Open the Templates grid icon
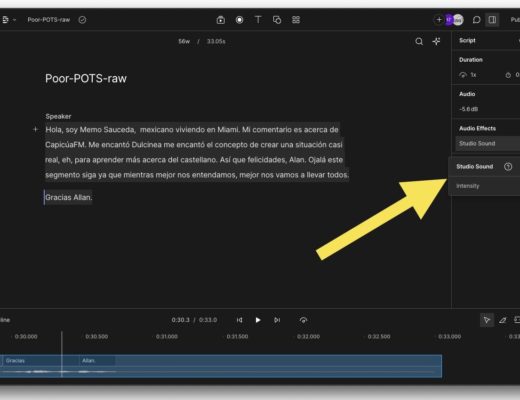This screenshot has height=400, width=520. pyautogui.click(x=296, y=20)
